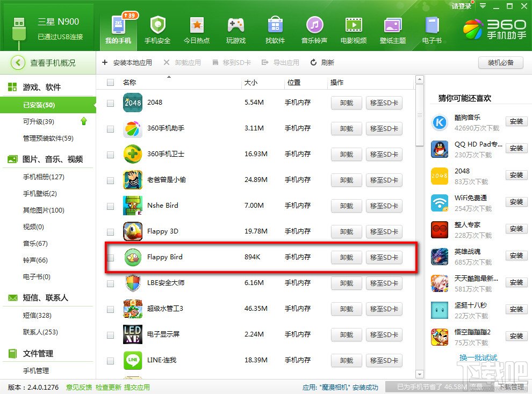Open the 找软件 software finder
Image resolution: width=532 pixels, height=394 pixels.
(x=275, y=28)
